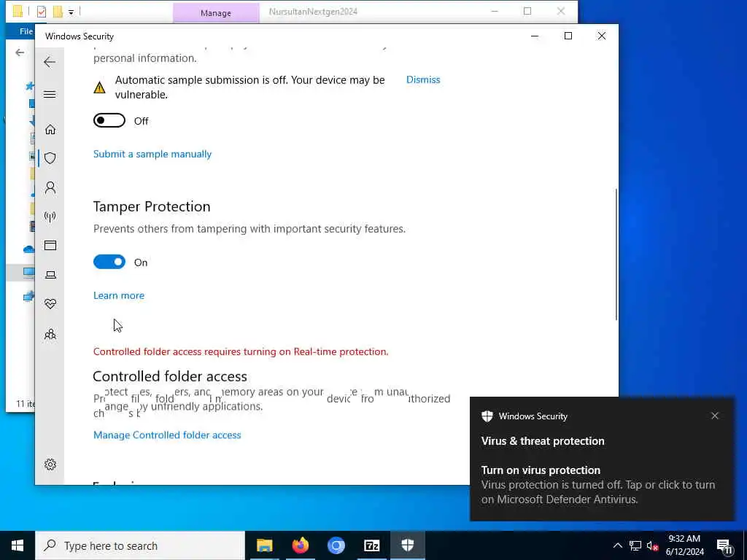The height and width of the screenshot is (560, 747).
Task: Click the red Real-time protection warning text
Action: (x=241, y=351)
